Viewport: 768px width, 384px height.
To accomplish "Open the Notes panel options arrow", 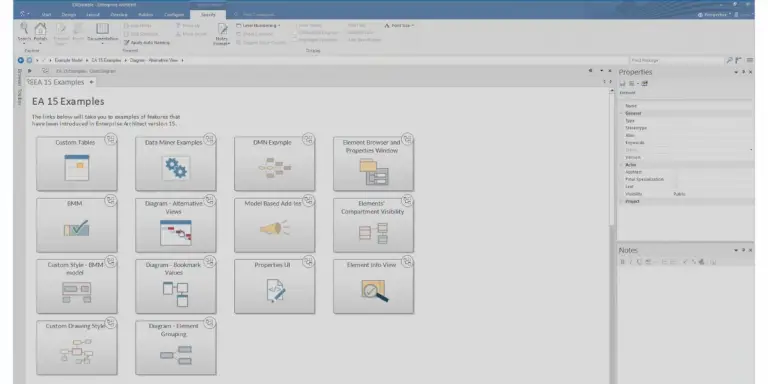I will [736, 250].
